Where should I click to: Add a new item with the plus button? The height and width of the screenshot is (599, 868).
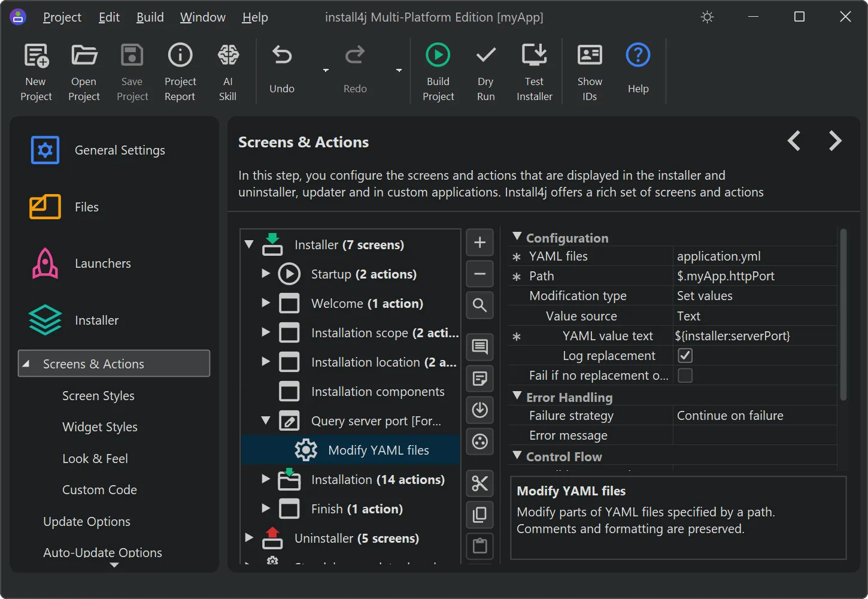479,243
